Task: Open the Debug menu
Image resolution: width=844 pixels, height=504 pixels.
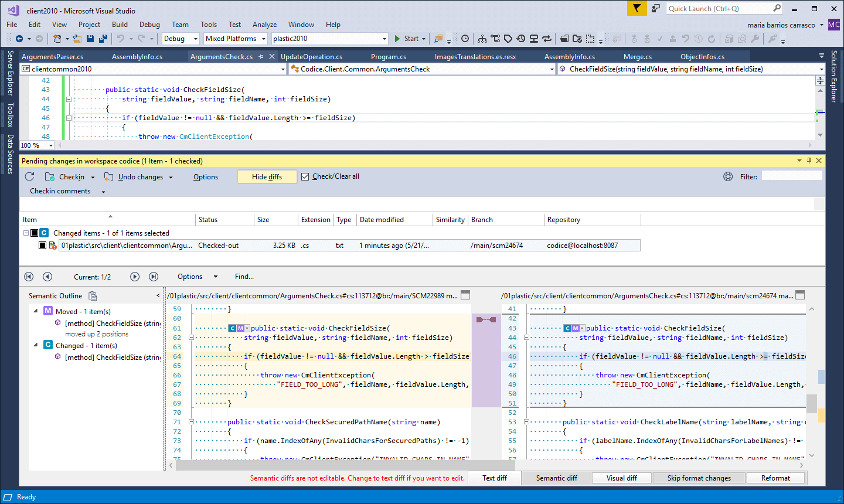Action: point(149,25)
